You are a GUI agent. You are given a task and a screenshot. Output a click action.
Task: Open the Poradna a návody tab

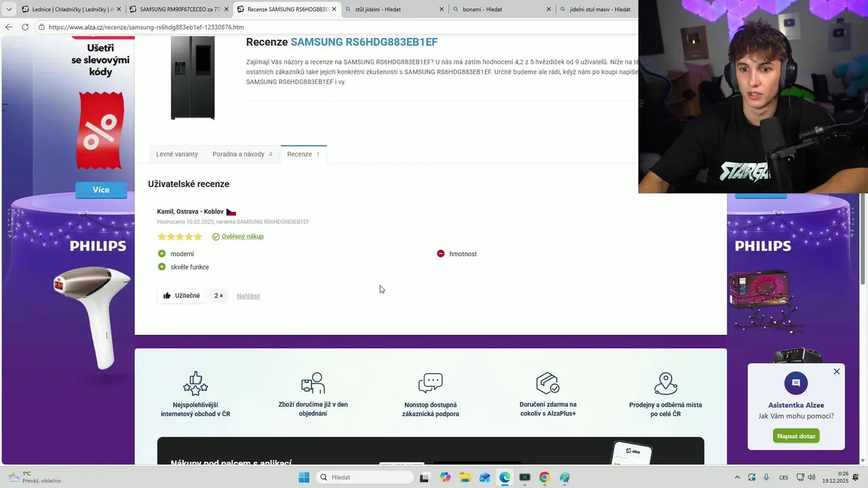(x=242, y=154)
